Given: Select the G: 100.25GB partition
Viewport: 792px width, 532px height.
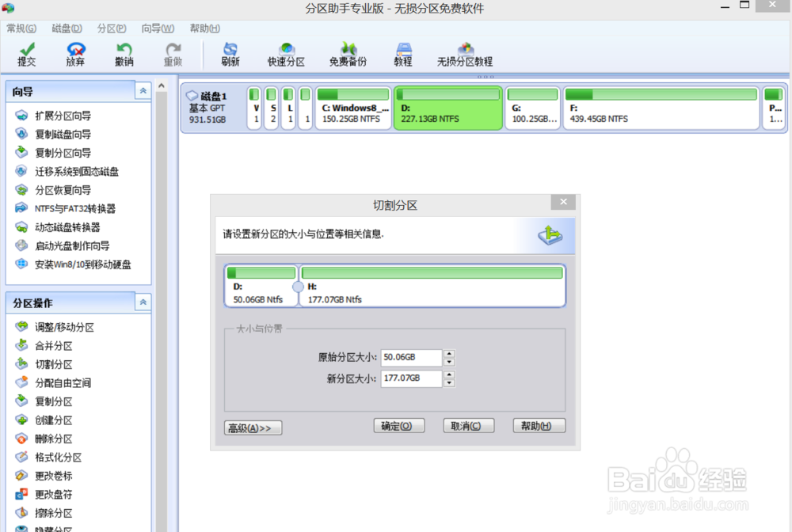Looking at the screenshot, I should point(533,108).
